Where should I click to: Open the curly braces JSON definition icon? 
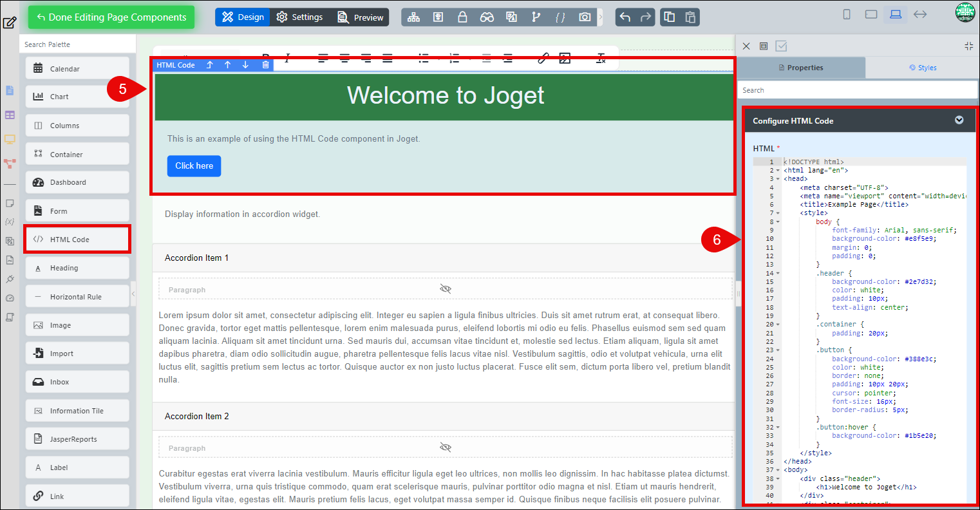(560, 17)
